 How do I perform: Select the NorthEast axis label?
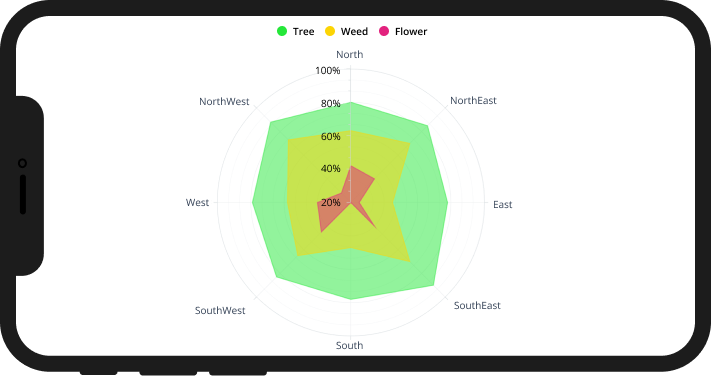pos(473,100)
